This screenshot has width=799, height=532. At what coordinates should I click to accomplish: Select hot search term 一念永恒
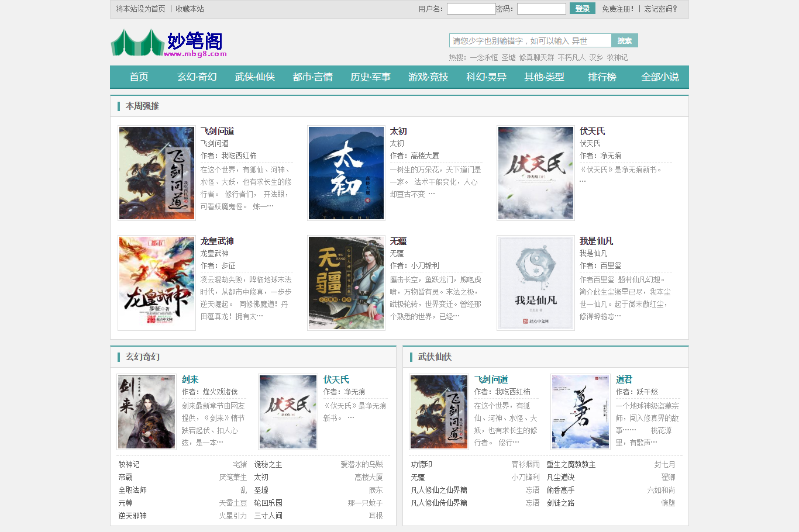point(484,57)
